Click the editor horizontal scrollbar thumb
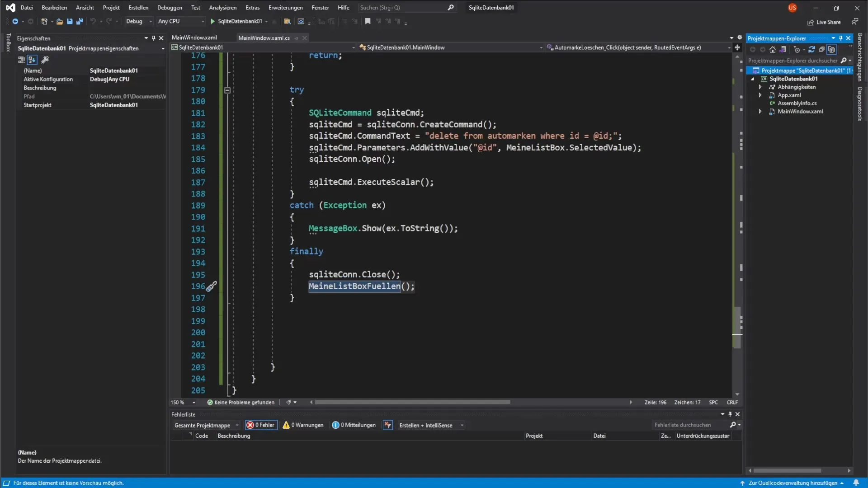This screenshot has width=868, height=488. point(412,402)
